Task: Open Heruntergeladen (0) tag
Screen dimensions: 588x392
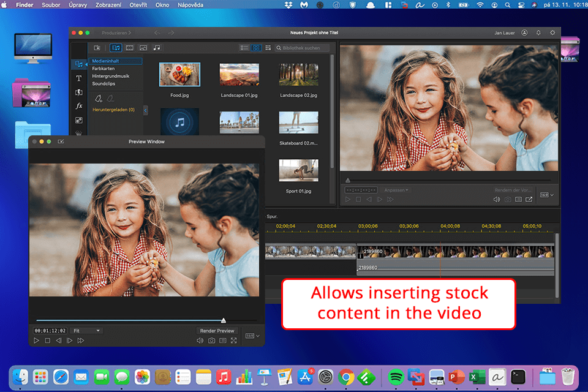Action: coord(113,110)
